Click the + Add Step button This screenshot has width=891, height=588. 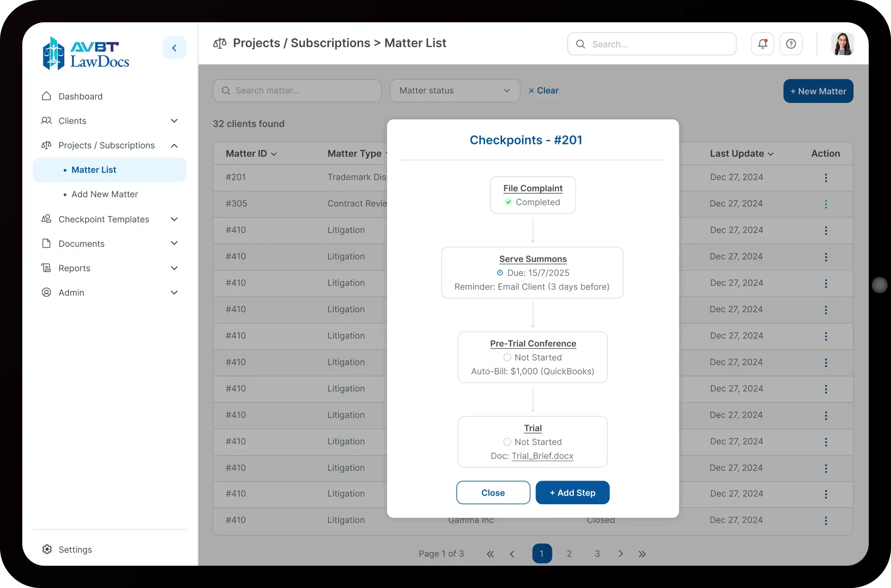coord(572,493)
